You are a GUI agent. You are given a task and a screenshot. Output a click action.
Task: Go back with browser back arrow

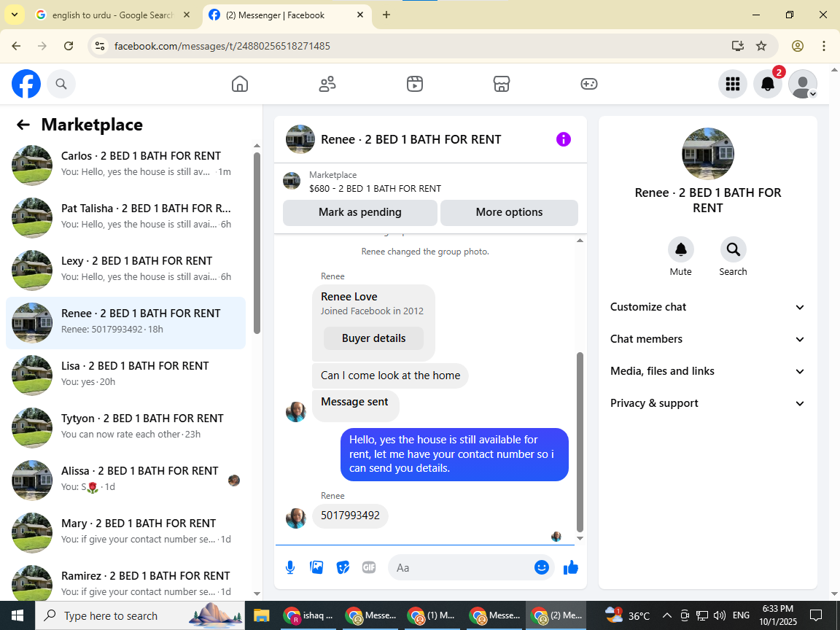click(16, 46)
